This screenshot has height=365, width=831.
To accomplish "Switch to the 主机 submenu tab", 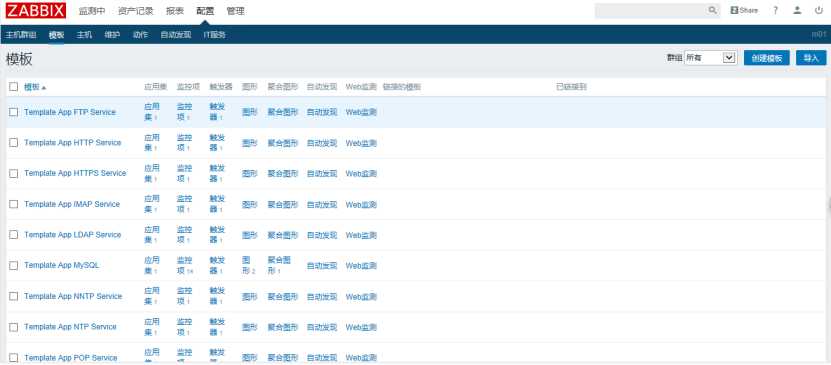I will tap(84, 35).
